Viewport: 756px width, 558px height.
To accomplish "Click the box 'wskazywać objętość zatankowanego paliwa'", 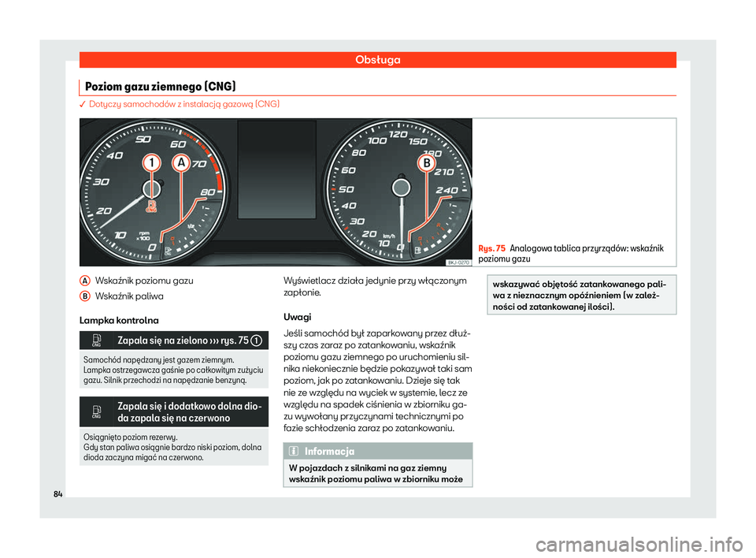I will click(x=581, y=296).
